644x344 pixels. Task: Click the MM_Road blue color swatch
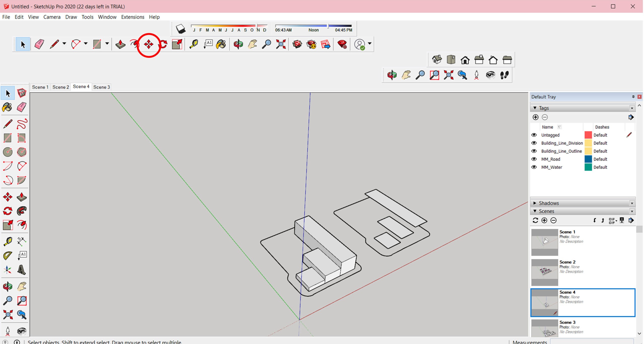(x=588, y=159)
